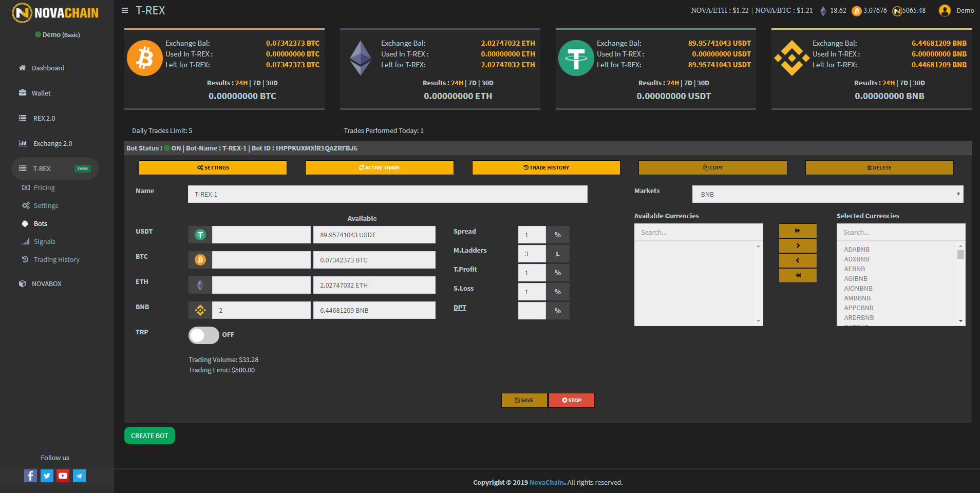
Task: Go to Dashboard in sidebar
Action: [x=48, y=68]
